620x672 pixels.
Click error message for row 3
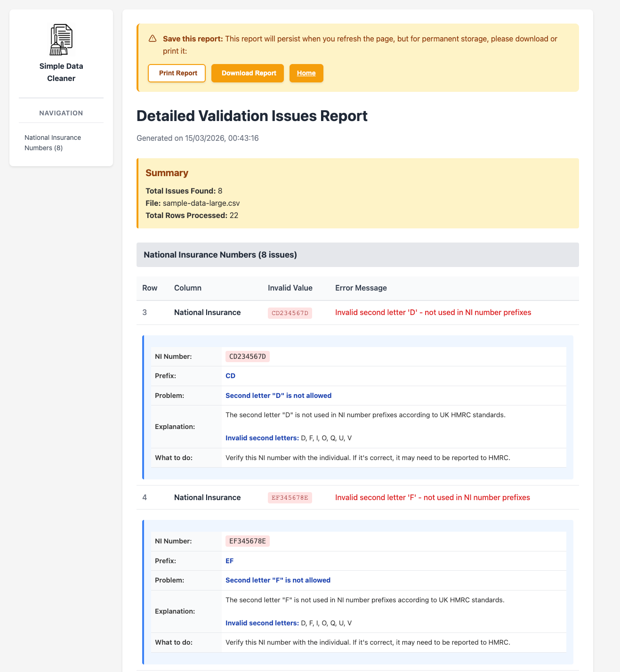pyautogui.click(x=433, y=312)
